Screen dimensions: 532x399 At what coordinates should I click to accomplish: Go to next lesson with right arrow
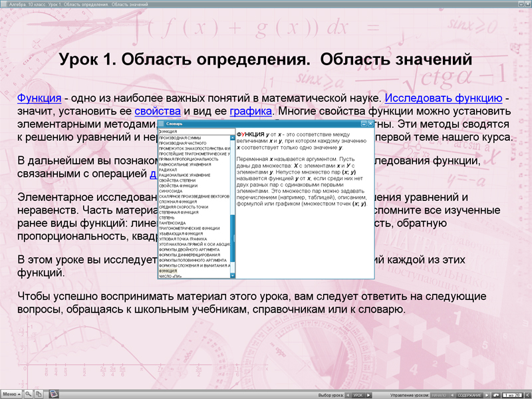pos(368,392)
